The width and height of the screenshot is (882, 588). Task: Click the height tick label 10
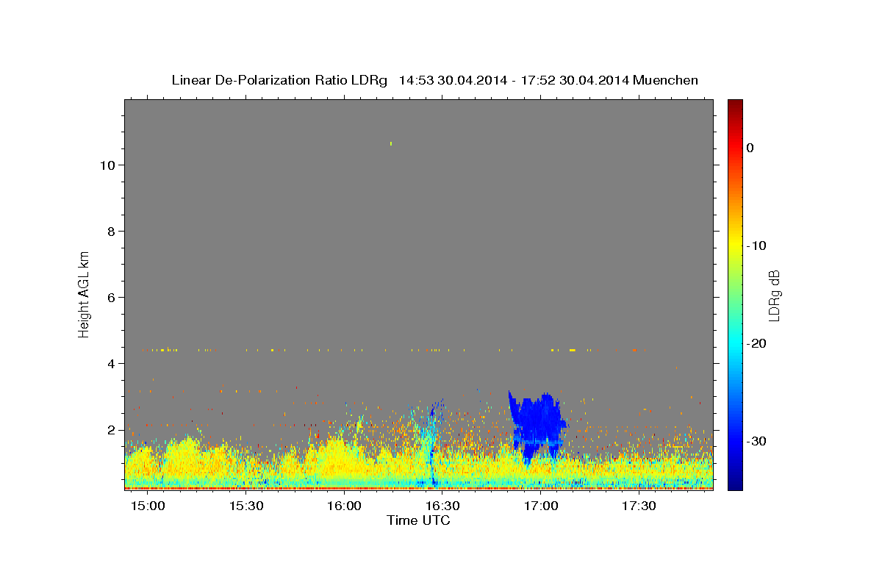(107, 165)
